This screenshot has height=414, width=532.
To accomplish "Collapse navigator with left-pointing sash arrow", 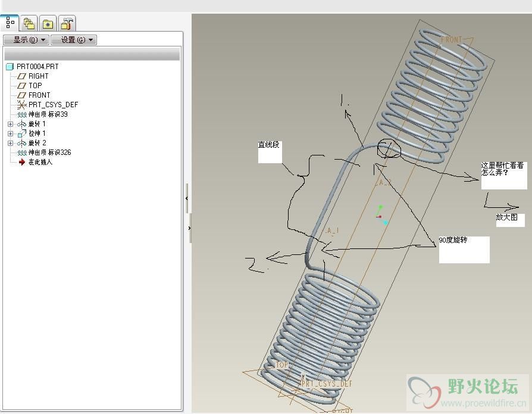I will [187, 198].
